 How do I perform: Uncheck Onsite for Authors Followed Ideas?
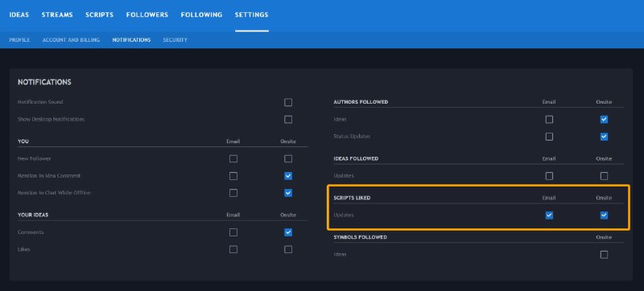604,119
